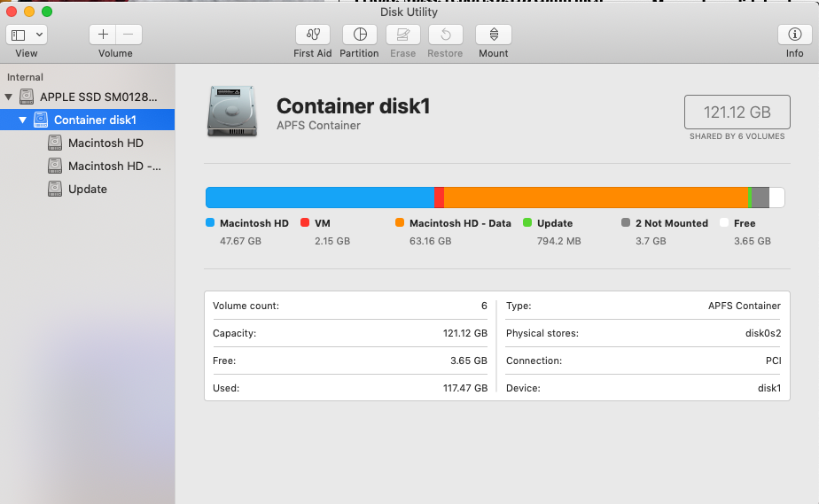Image resolution: width=819 pixels, height=504 pixels.
Task: Select the Macintosh HD volume
Action: [105, 143]
